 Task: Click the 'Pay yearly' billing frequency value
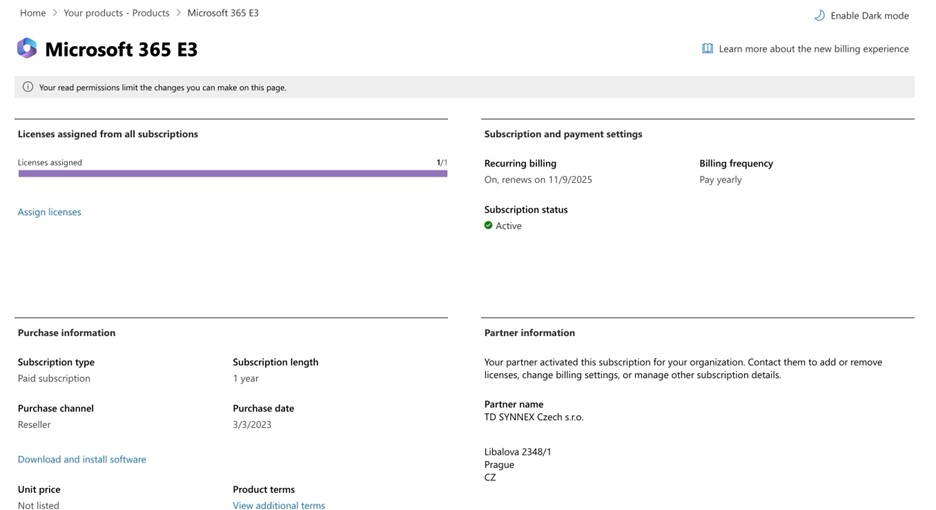tap(721, 180)
